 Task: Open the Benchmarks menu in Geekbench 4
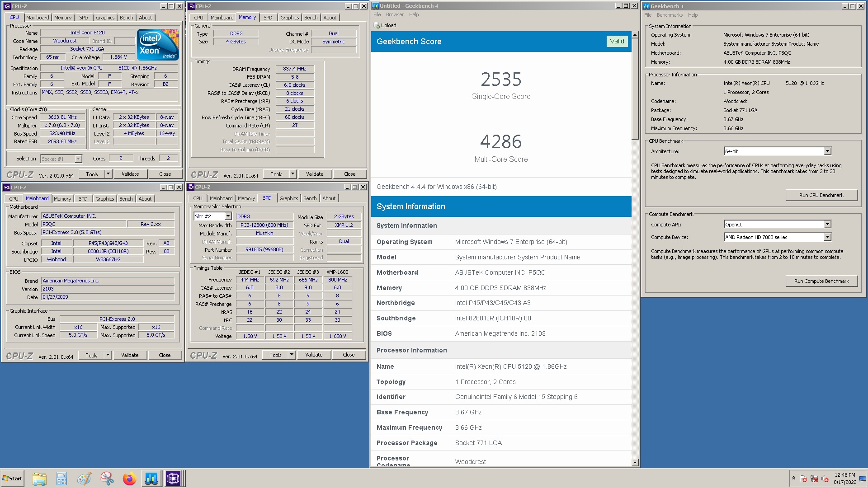tap(670, 15)
